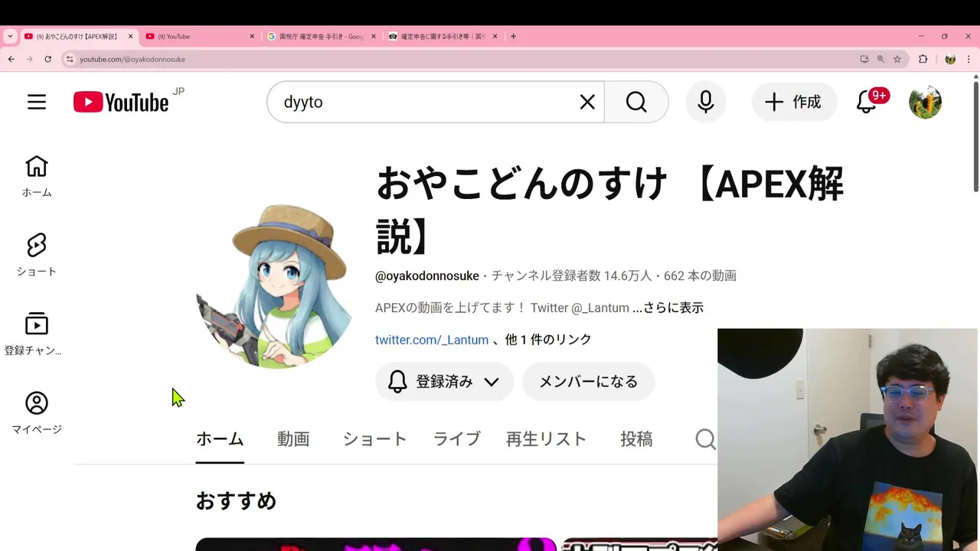Open site information icon in address bar

click(70, 59)
